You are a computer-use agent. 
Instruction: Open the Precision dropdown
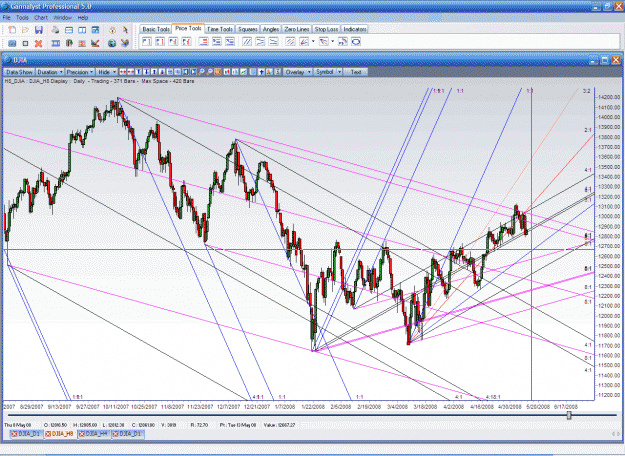(80, 72)
